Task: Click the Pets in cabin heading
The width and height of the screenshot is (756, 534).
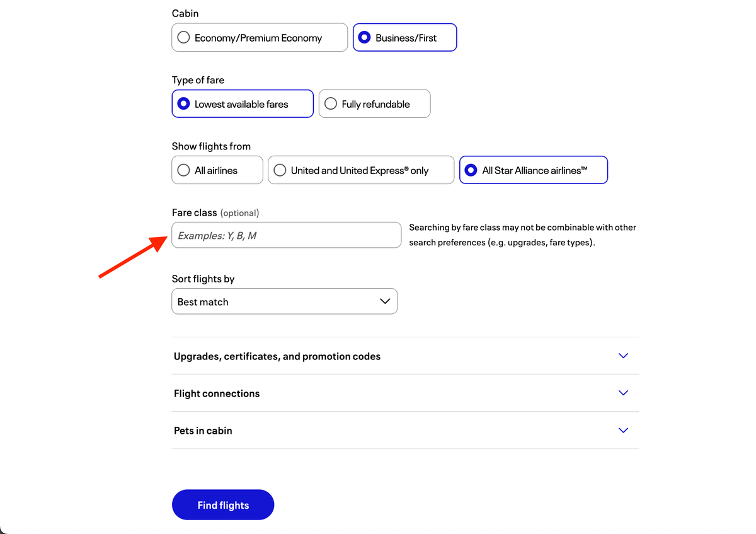Action: [x=202, y=430]
